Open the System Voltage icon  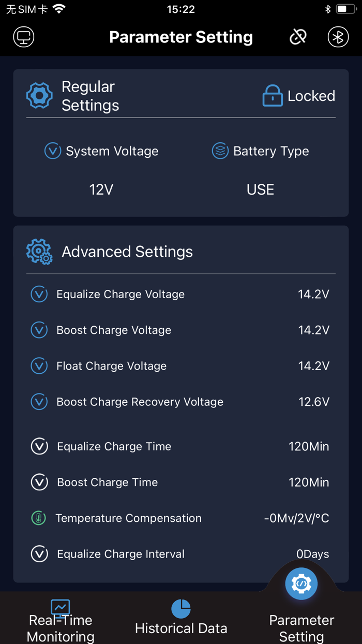52,151
